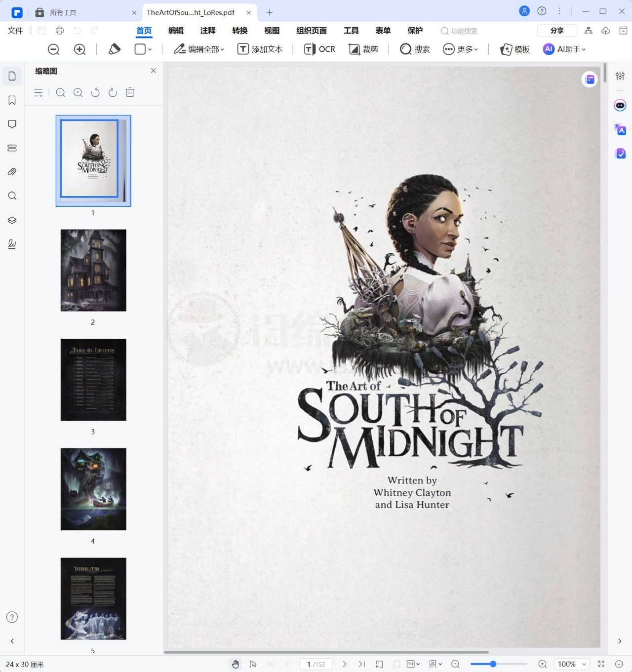Zoom in thumbnails in 缩略图 panel
The width and height of the screenshot is (632, 672).
pos(78,92)
